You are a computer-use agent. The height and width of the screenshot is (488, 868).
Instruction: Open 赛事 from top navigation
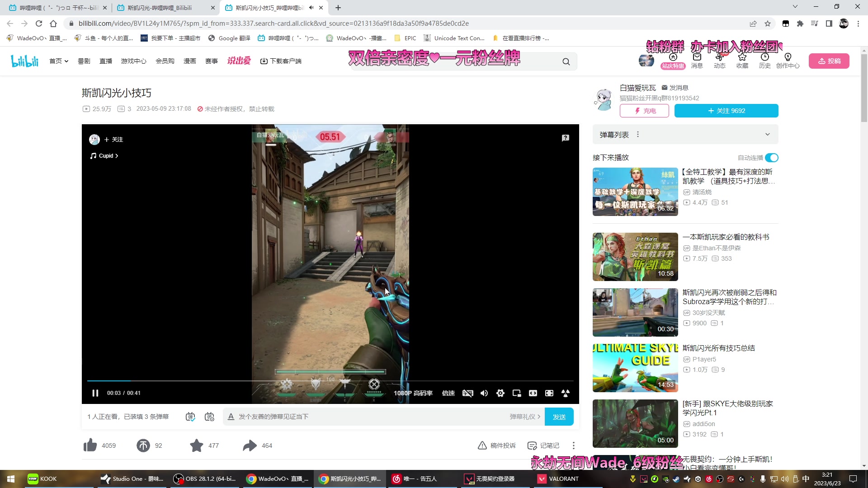click(x=212, y=61)
